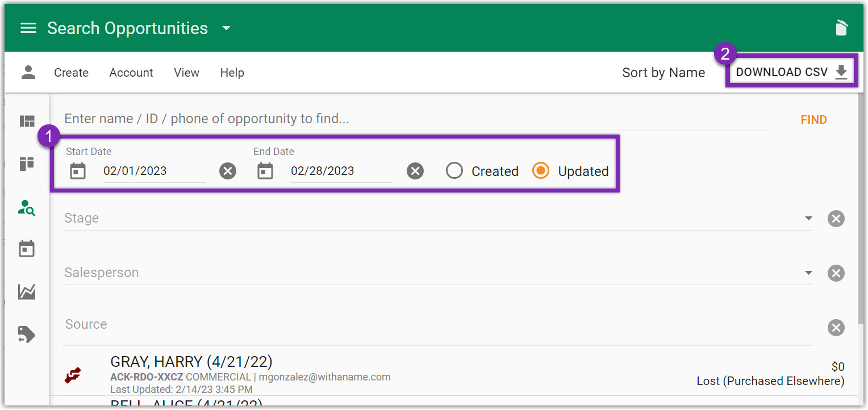Open the hamburger navigation menu

coord(28,28)
